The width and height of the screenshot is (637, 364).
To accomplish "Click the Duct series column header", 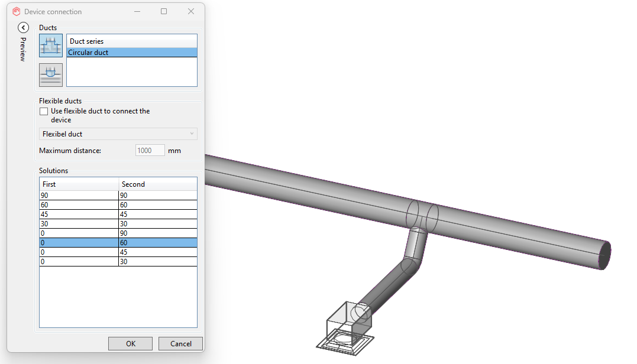I will point(131,41).
